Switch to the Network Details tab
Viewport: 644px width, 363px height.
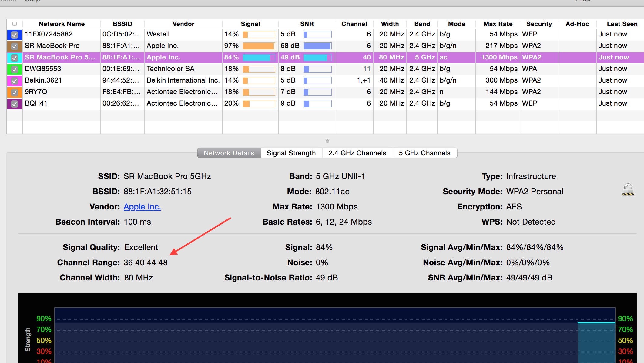[229, 153]
